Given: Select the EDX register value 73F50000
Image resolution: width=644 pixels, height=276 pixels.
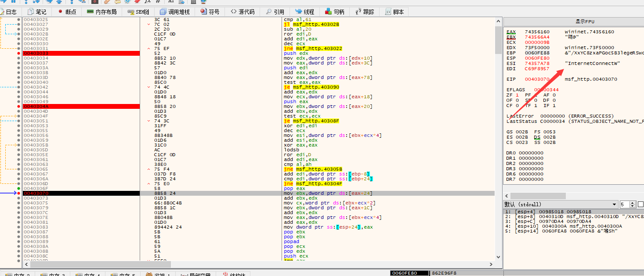Looking at the screenshot, I should [x=537, y=48].
